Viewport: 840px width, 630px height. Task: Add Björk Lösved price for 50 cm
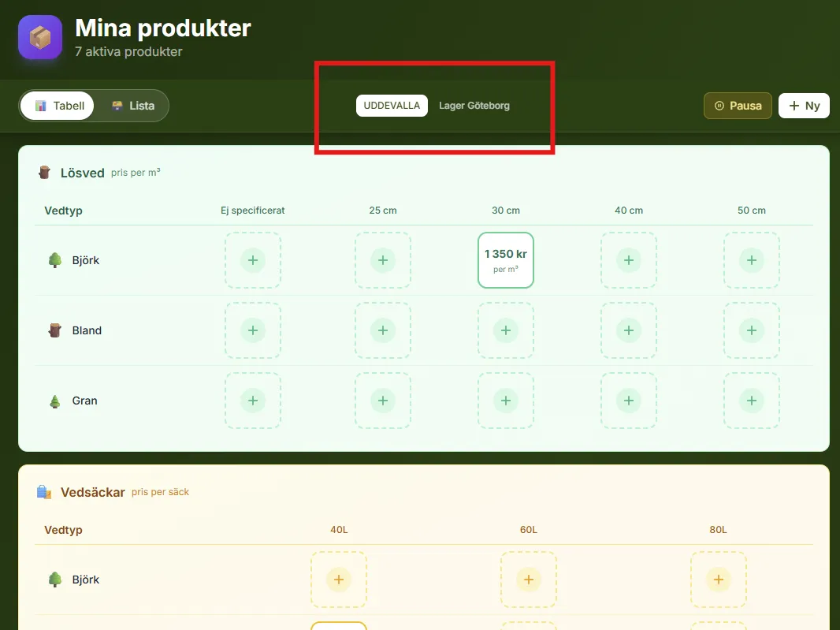pos(752,260)
